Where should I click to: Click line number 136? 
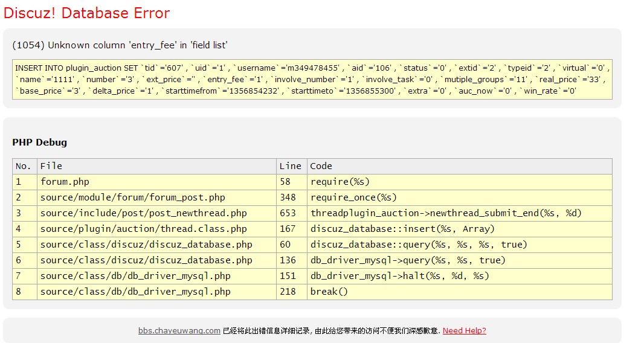coord(292,260)
